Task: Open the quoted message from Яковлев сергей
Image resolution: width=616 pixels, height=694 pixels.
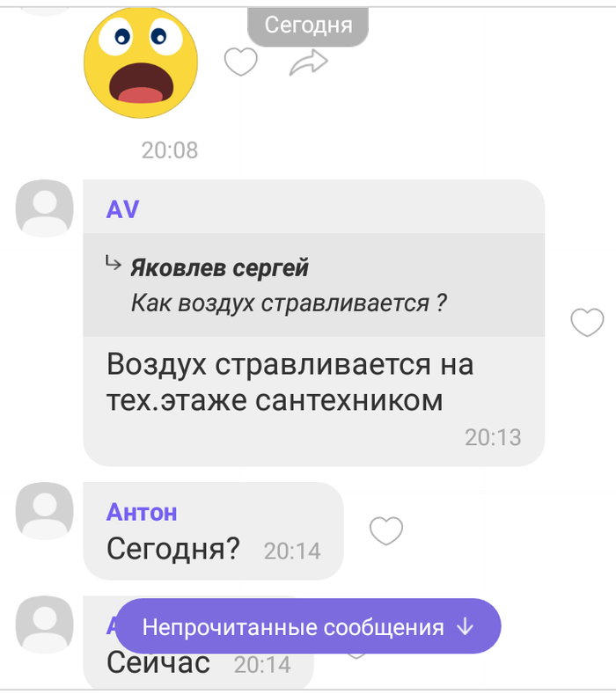Action: click(x=313, y=285)
